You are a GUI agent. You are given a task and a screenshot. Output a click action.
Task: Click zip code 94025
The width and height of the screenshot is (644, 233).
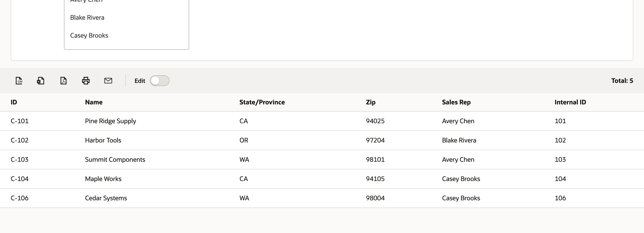coord(375,121)
